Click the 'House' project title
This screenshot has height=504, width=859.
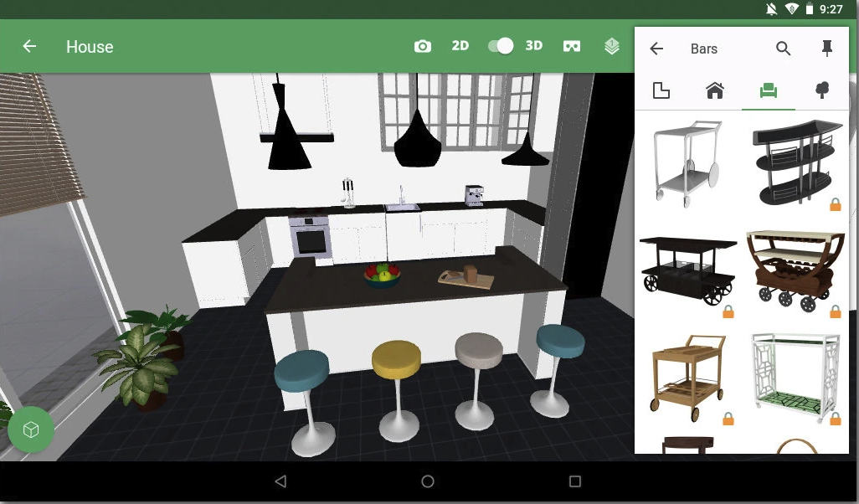point(90,47)
